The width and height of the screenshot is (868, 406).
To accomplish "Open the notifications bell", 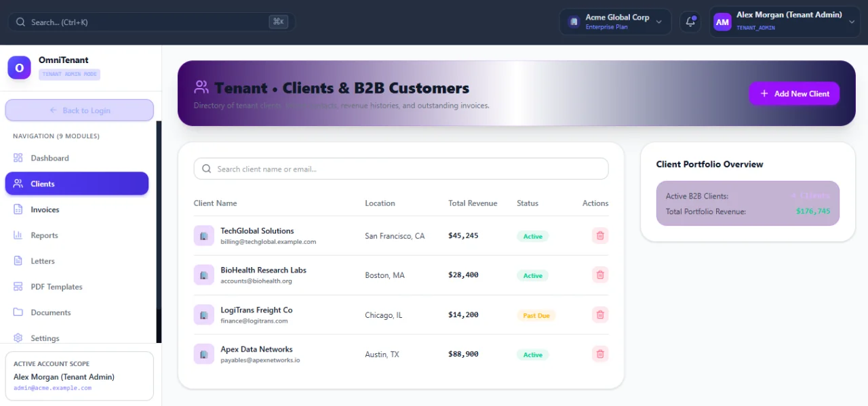I will tap(690, 22).
